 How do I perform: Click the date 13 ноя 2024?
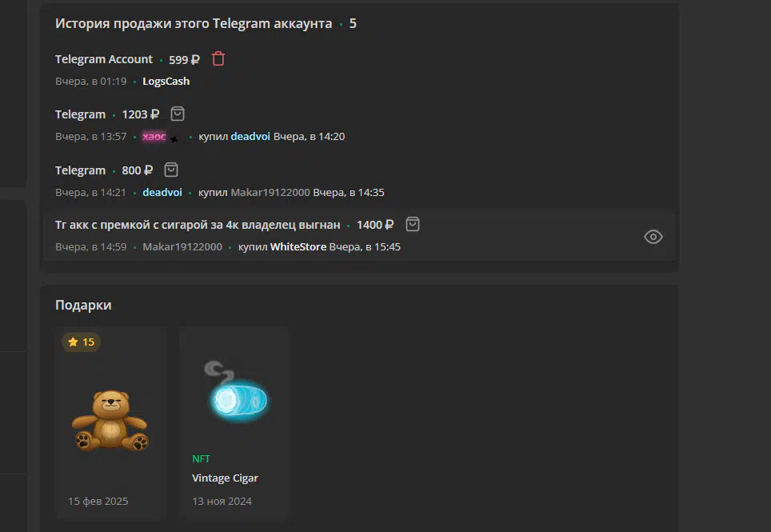(x=222, y=501)
